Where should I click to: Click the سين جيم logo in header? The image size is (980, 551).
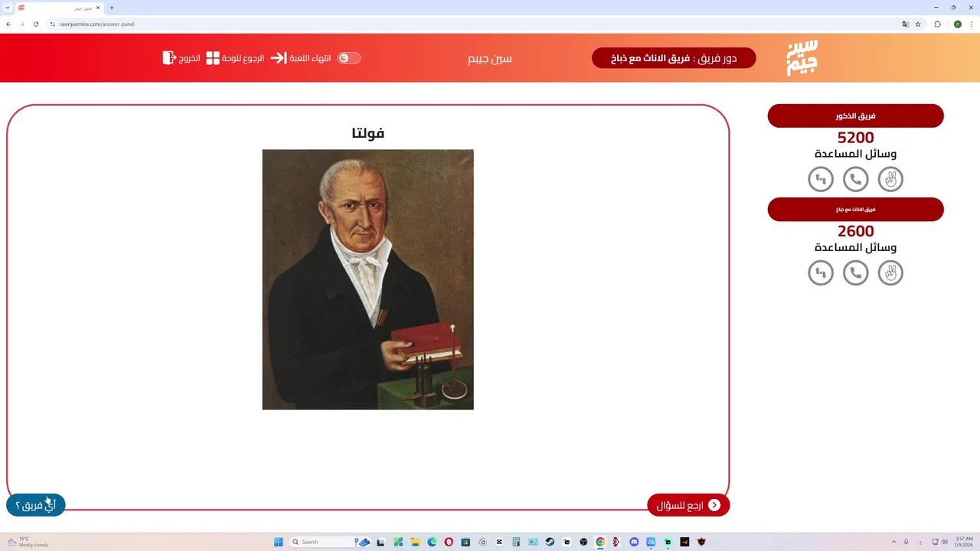point(802,57)
